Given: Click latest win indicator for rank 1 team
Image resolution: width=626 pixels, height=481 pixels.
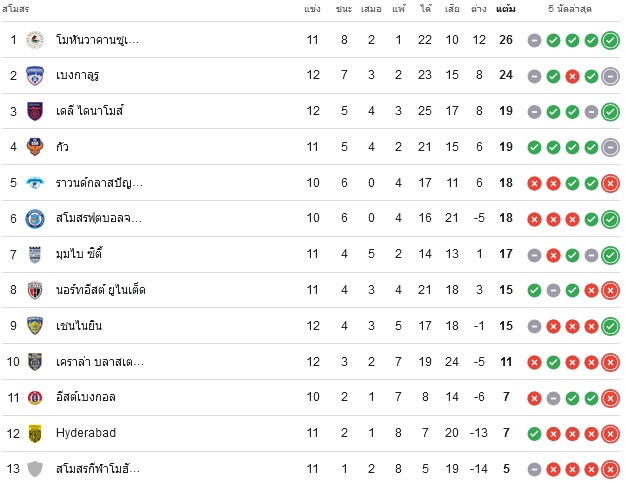Looking at the screenshot, I should click(x=610, y=40).
